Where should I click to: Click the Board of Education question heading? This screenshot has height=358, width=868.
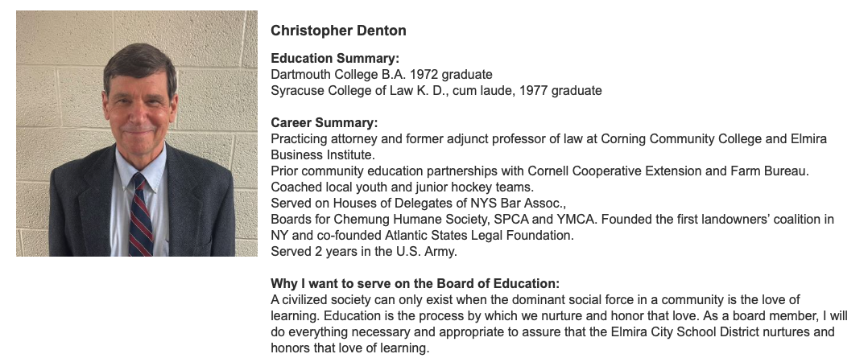click(x=415, y=283)
